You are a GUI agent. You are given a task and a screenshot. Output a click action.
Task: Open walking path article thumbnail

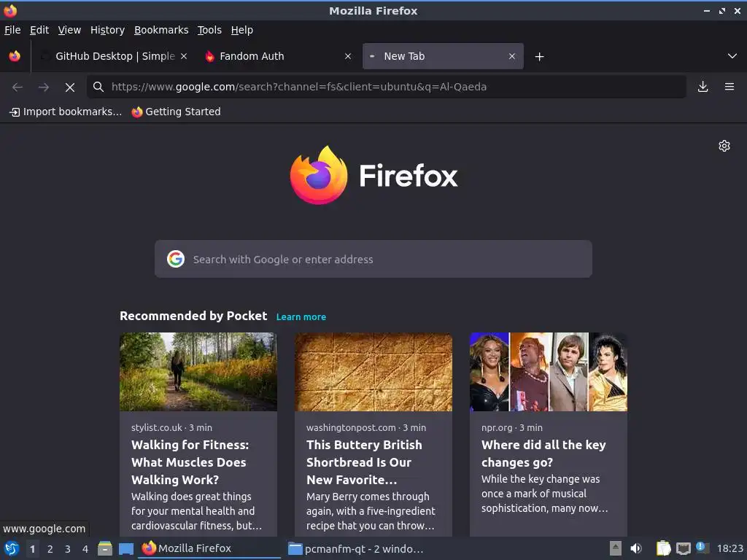pyautogui.click(x=198, y=372)
